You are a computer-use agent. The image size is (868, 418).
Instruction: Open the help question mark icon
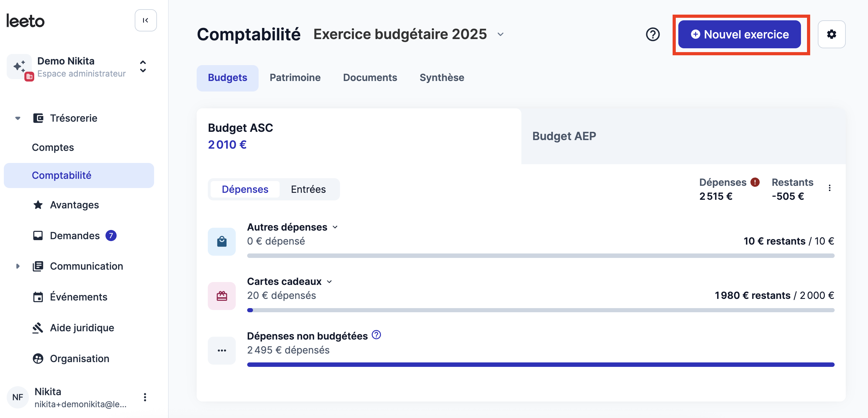pos(653,34)
